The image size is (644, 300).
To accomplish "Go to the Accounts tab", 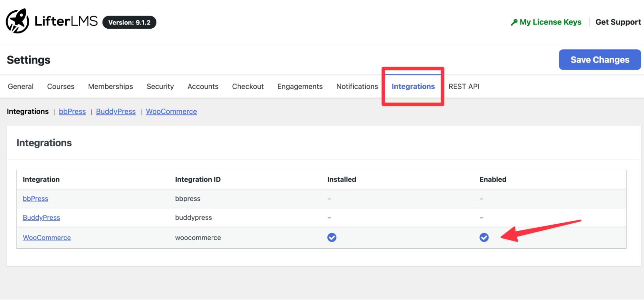I will point(203,86).
